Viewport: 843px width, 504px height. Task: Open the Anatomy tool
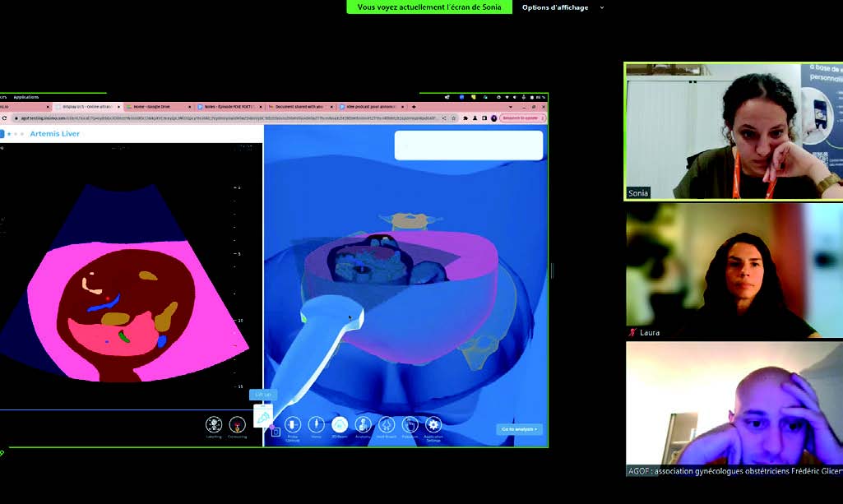(x=363, y=425)
